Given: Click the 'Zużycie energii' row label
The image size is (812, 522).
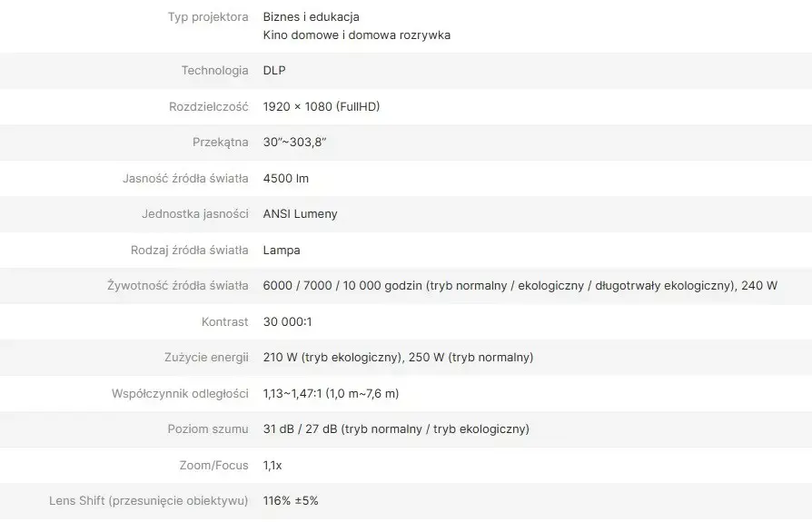Looking at the screenshot, I should pos(203,358).
